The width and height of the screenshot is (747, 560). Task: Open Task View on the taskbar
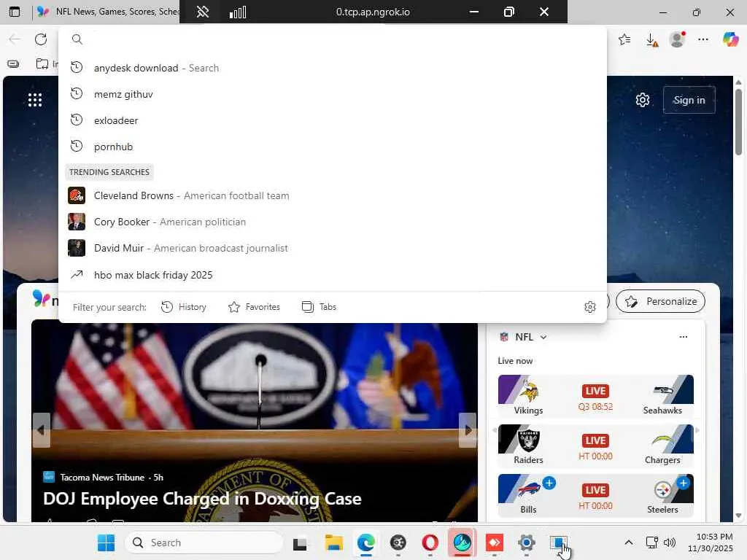click(x=300, y=543)
